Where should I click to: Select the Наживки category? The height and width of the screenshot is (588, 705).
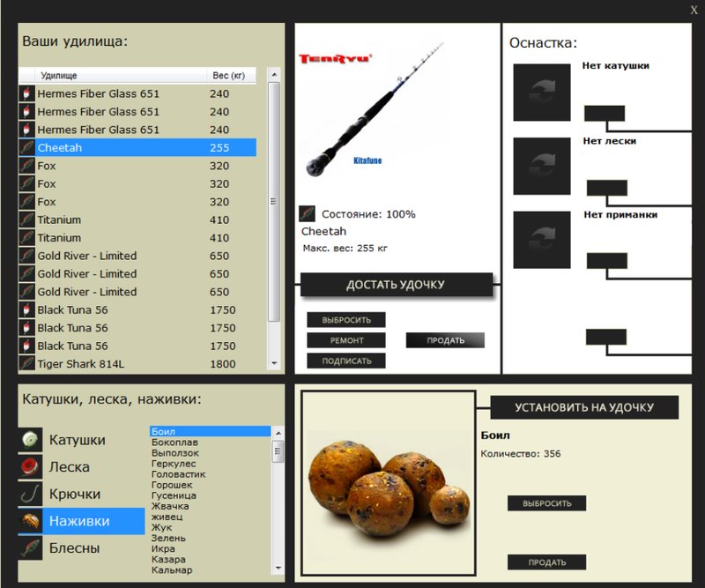pyautogui.click(x=81, y=521)
